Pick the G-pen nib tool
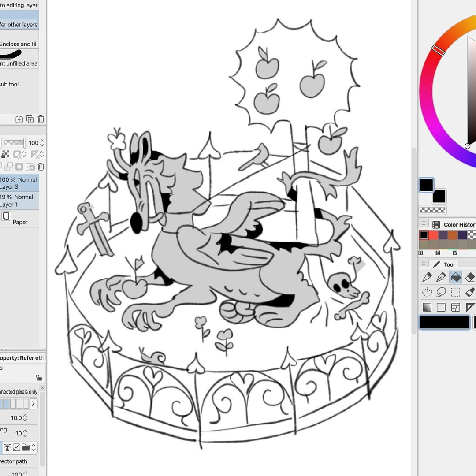Image resolution: width=476 pixels, height=476 pixels. [441, 277]
